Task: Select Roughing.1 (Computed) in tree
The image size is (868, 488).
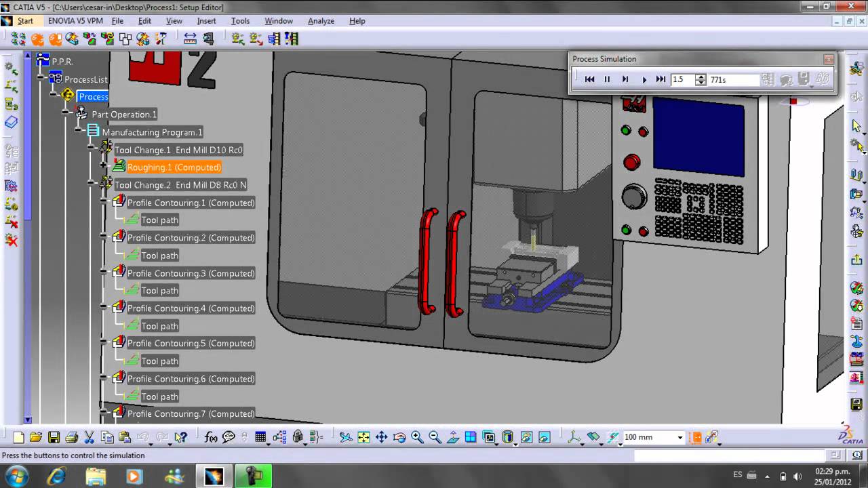Action: coord(174,167)
